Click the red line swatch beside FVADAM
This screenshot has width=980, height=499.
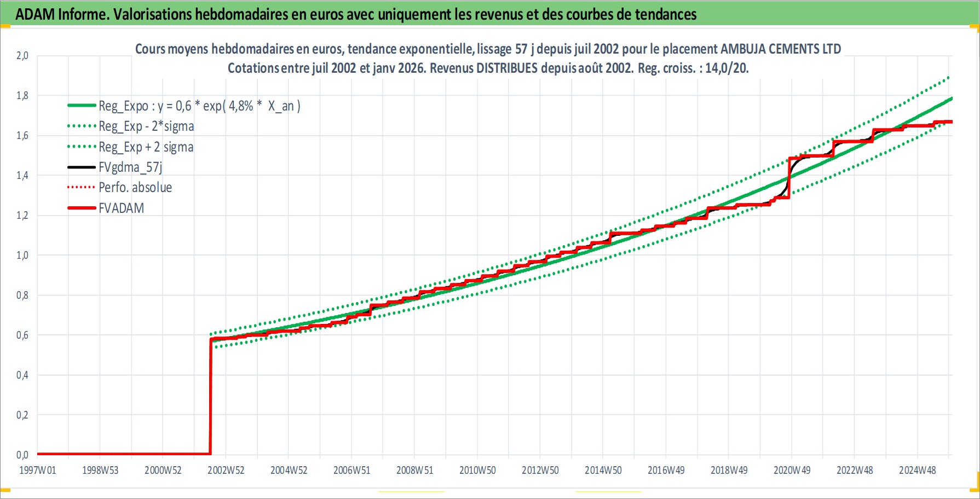[82, 208]
